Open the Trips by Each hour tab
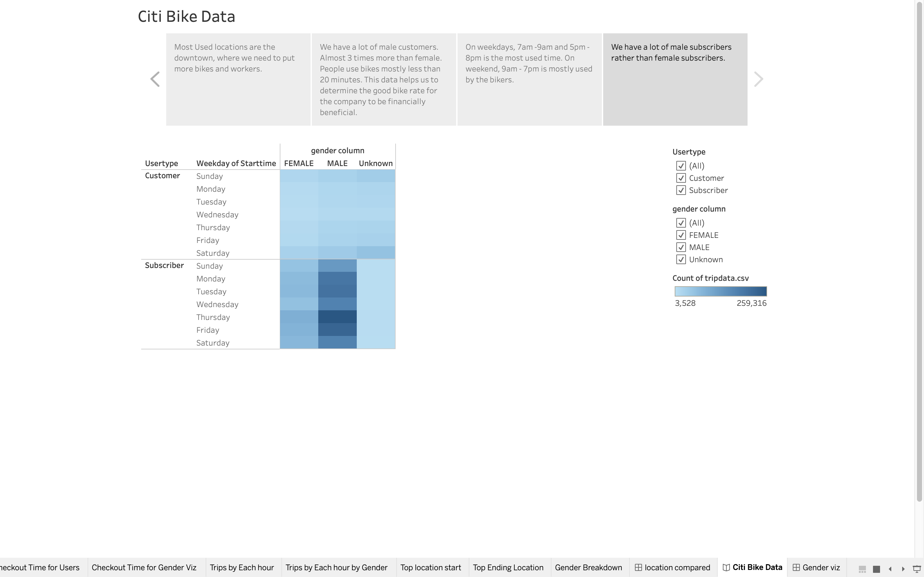 pos(242,567)
